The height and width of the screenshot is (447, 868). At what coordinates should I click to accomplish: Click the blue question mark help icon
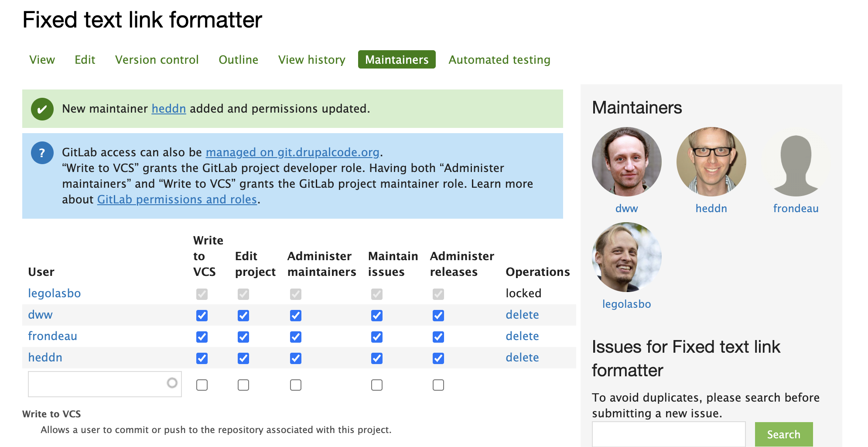[x=42, y=152]
